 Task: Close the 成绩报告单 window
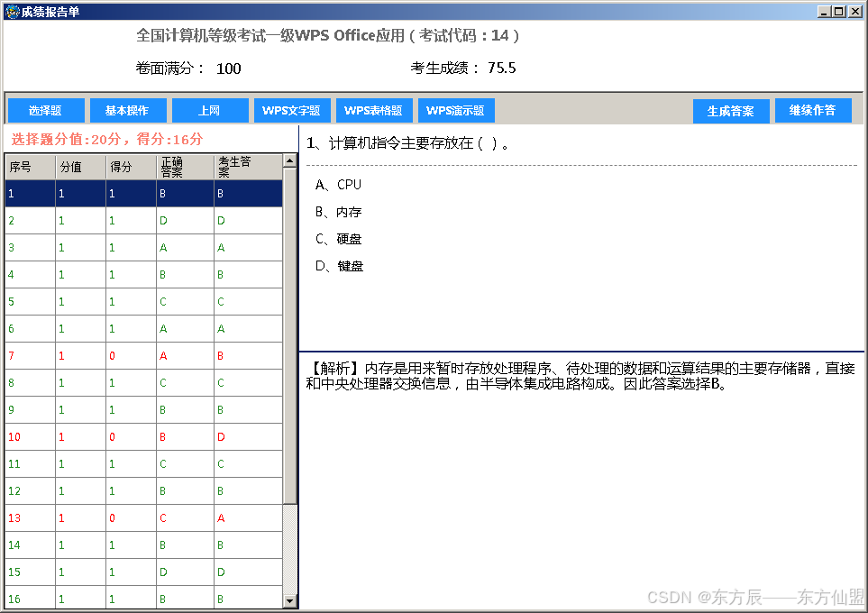pos(855,11)
